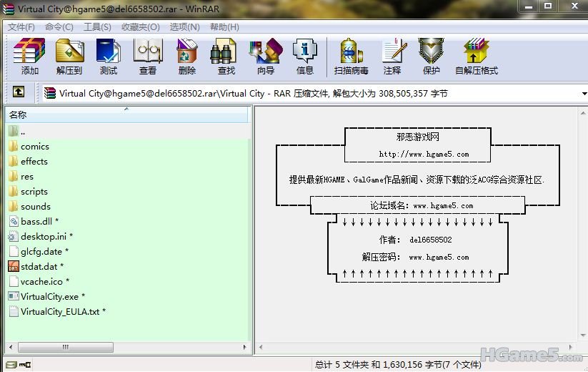
Task: Click comment pane scroll down arrow
Action: point(583,336)
